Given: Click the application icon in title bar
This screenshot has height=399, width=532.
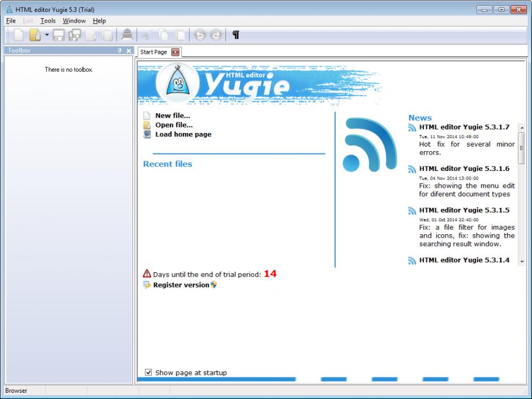Looking at the screenshot, I should (x=10, y=10).
